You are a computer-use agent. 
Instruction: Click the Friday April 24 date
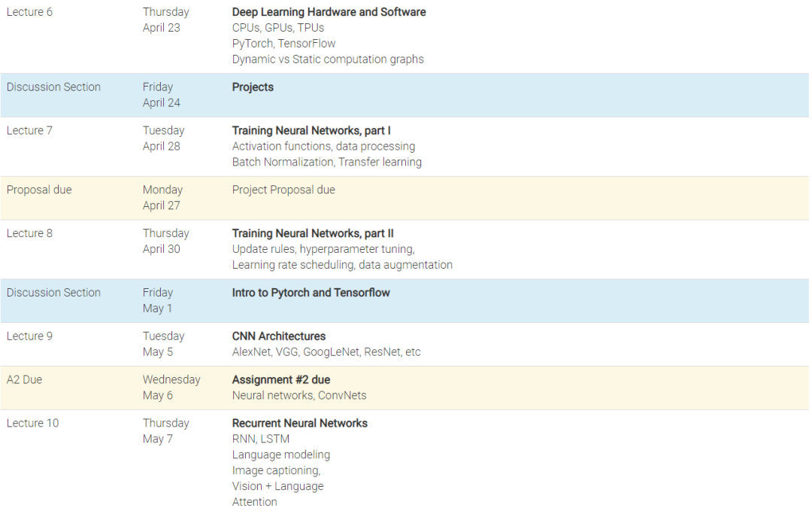(161, 95)
